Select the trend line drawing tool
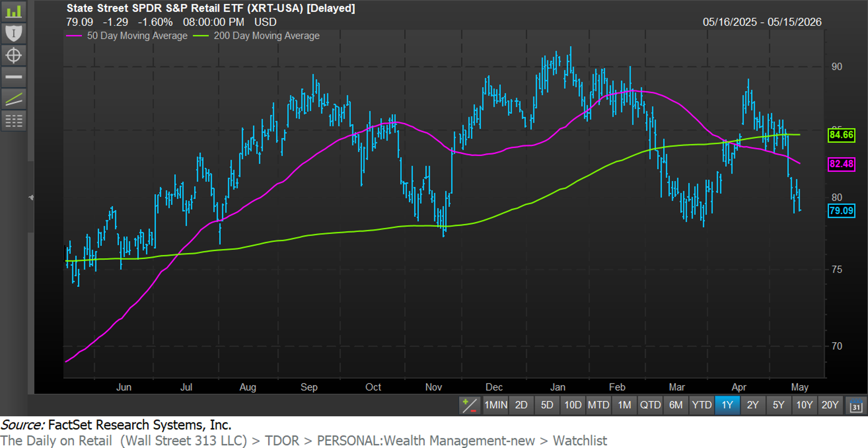The width and height of the screenshot is (868, 448). click(14, 99)
